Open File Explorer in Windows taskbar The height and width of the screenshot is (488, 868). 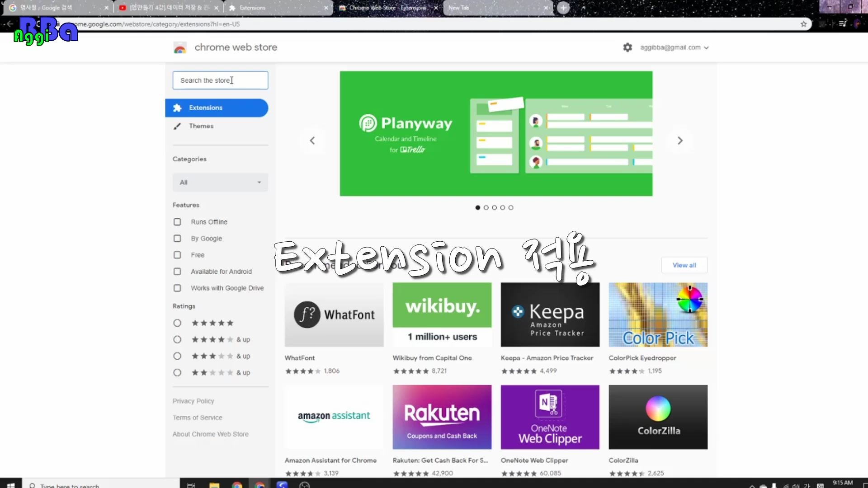coord(214,485)
